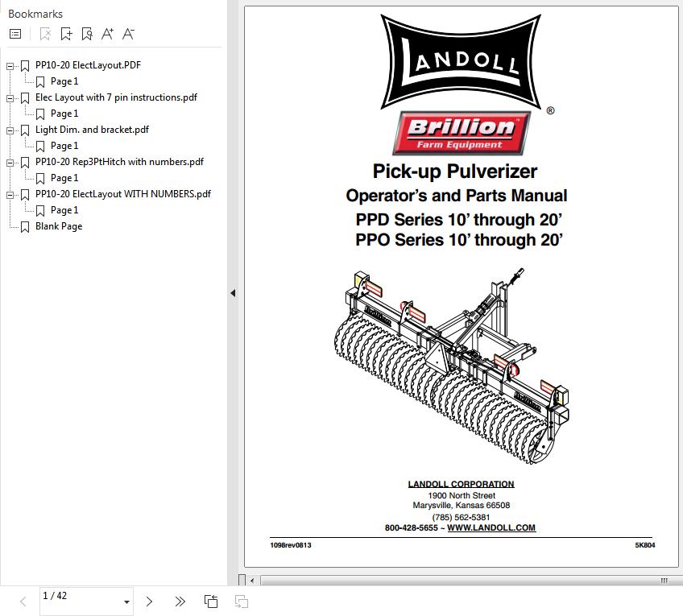Open Page 1 under ElectLayout WITH NUMBERS

tap(64, 210)
